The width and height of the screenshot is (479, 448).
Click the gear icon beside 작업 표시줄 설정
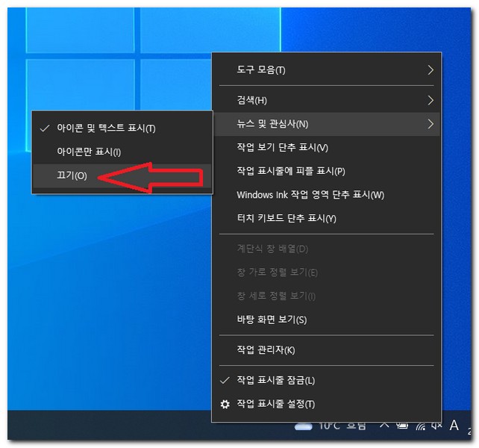coord(225,404)
